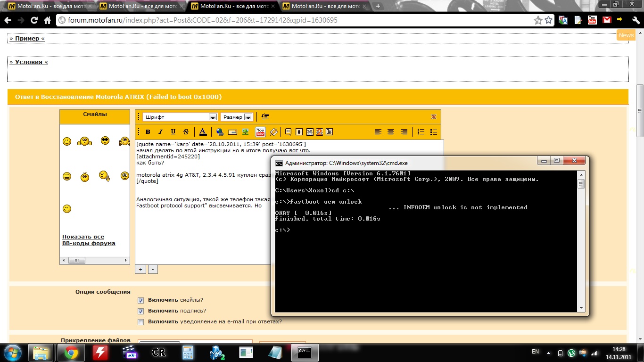
Task: Click the OFF tag icon in editor
Action: point(329,132)
